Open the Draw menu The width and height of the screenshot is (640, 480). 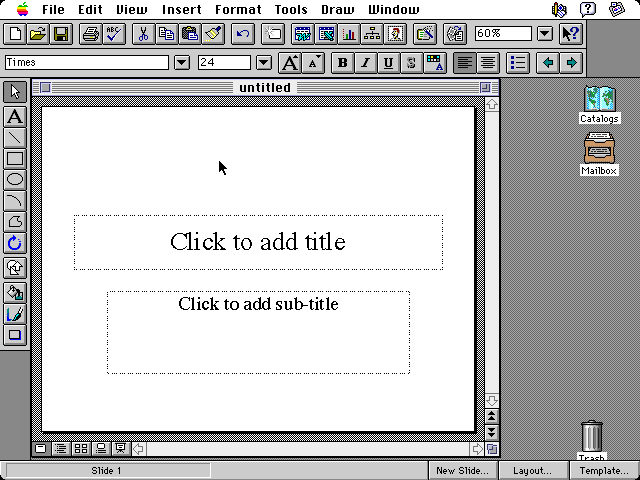tap(338, 9)
